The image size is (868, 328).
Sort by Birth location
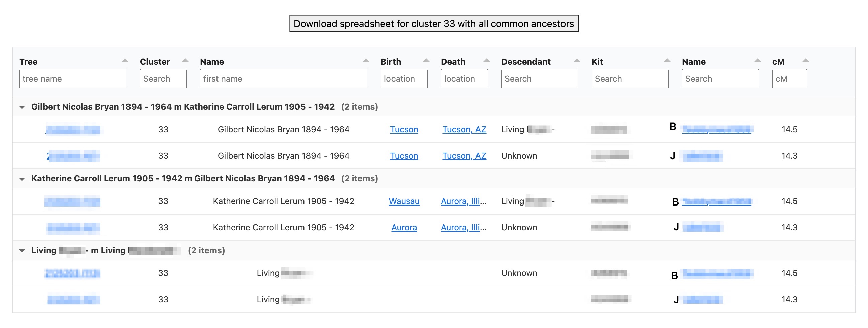[426, 60]
